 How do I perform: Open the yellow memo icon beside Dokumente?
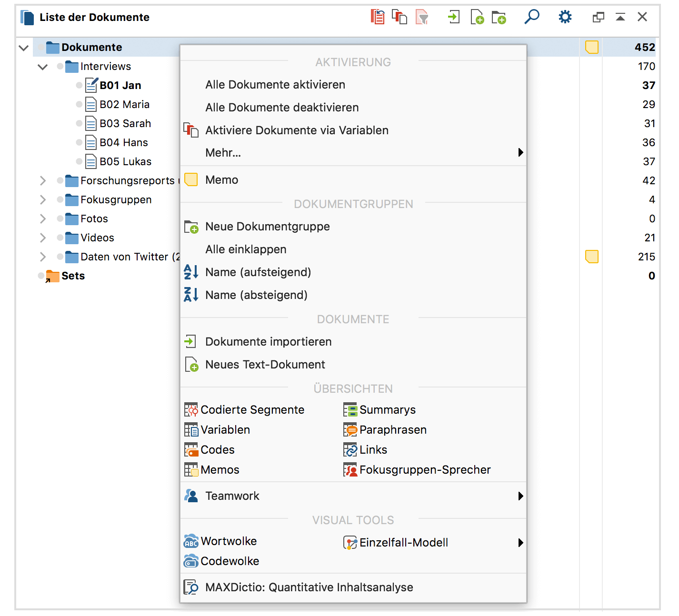(x=591, y=47)
